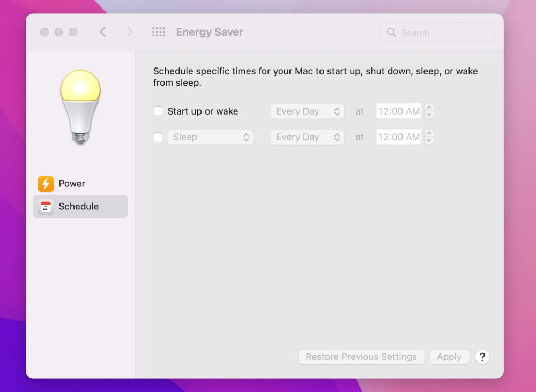Click the back navigation arrow
Screen dimensions: 536x392
tap(103, 32)
